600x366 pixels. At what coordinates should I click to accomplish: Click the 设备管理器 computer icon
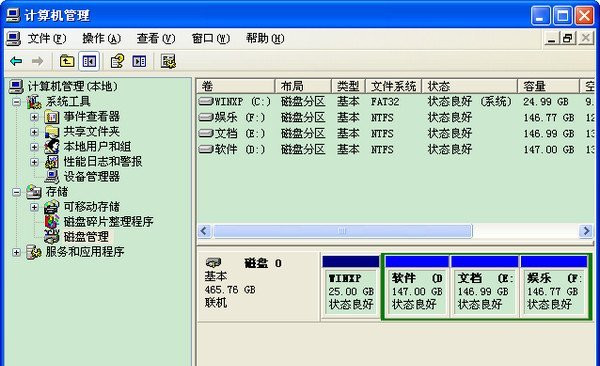[x=52, y=176]
